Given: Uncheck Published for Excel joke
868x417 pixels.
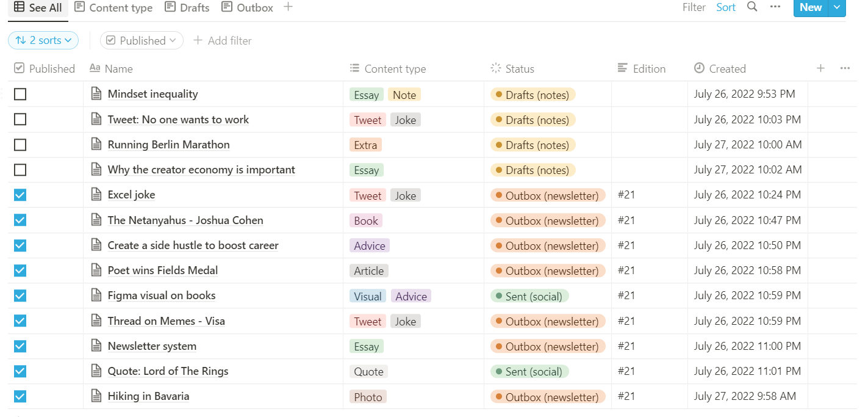Looking at the screenshot, I should click(20, 195).
